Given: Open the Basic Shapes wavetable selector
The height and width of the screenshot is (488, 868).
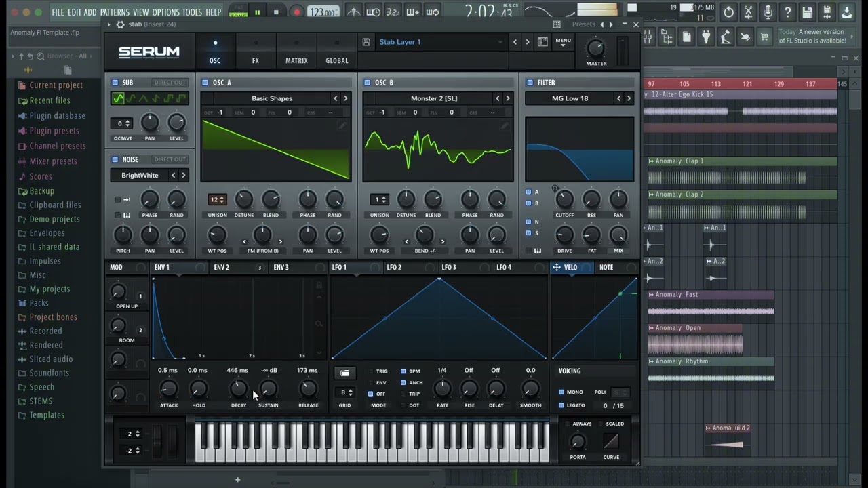Looking at the screenshot, I should point(272,98).
